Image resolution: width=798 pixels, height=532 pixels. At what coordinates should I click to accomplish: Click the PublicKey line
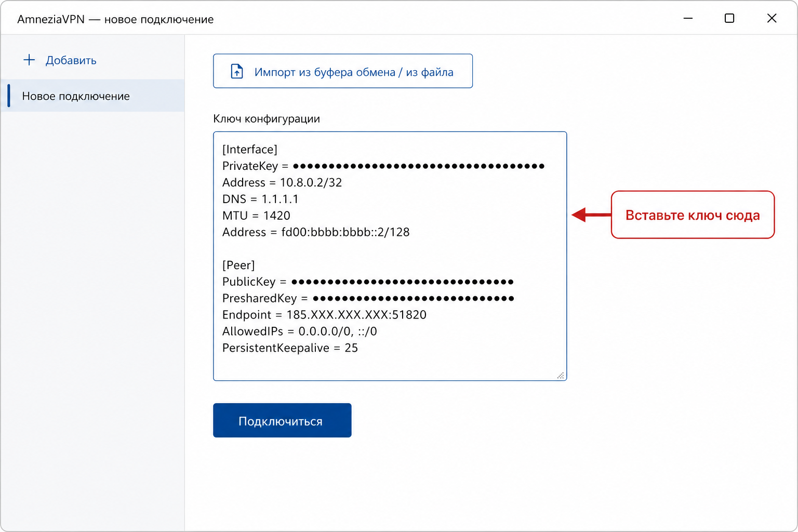point(368,282)
